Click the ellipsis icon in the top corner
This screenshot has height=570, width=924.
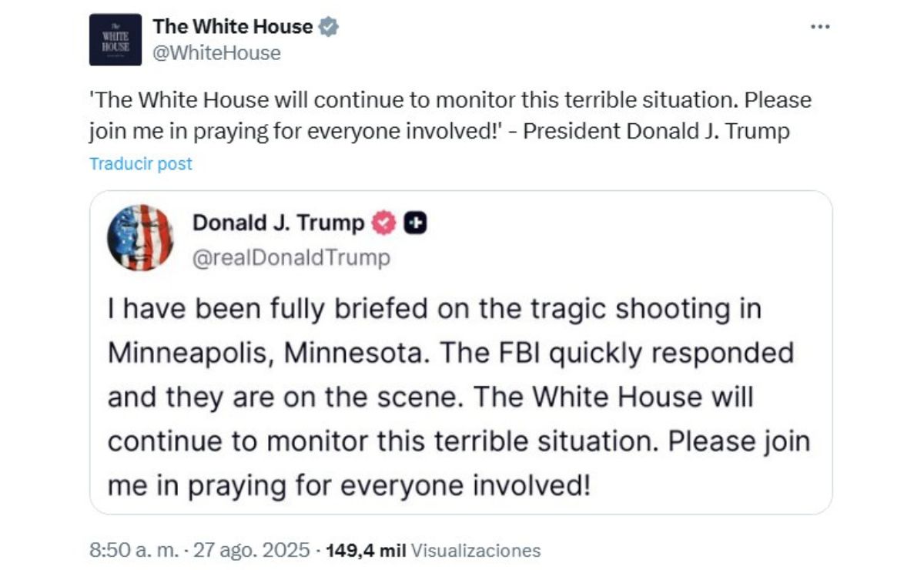click(819, 25)
